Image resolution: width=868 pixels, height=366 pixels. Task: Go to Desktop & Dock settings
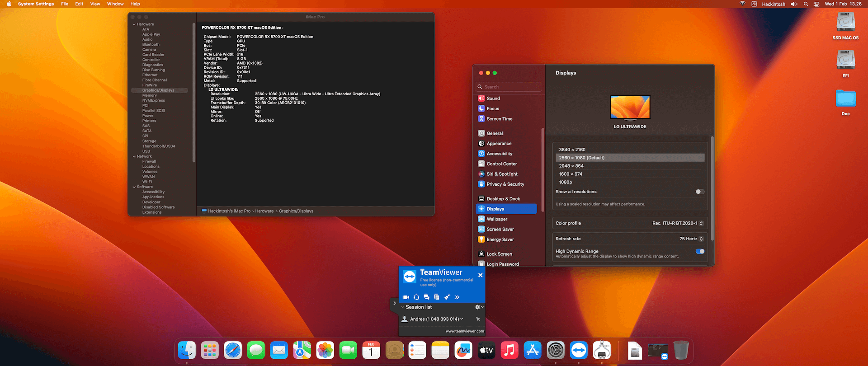(x=506, y=199)
